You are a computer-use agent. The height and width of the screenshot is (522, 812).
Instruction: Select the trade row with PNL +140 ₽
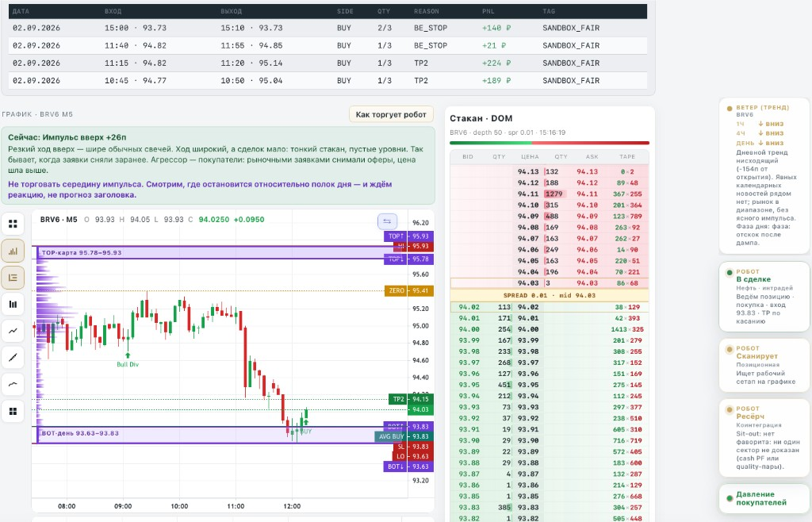pyautogui.click(x=327, y=28)
